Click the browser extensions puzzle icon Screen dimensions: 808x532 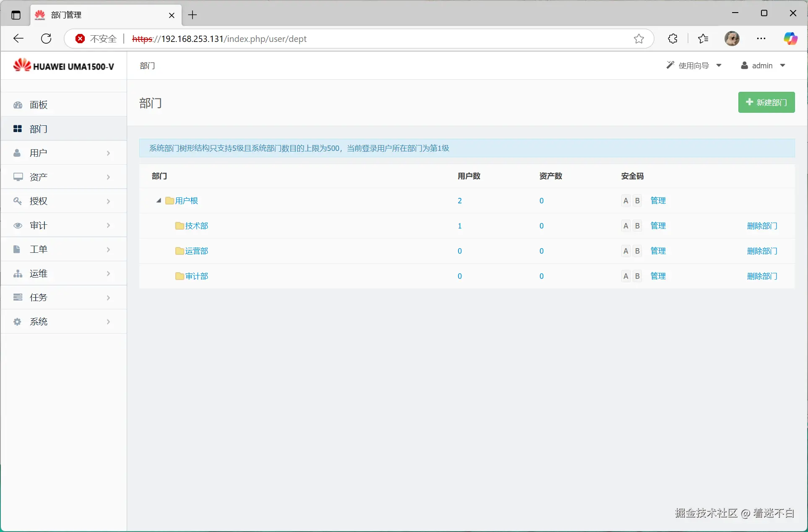672,39
